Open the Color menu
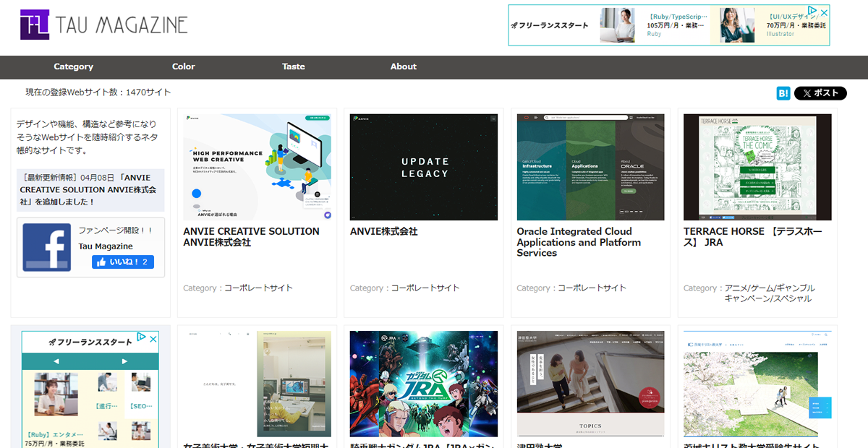 pyautogui.click(x=184, y=66)
